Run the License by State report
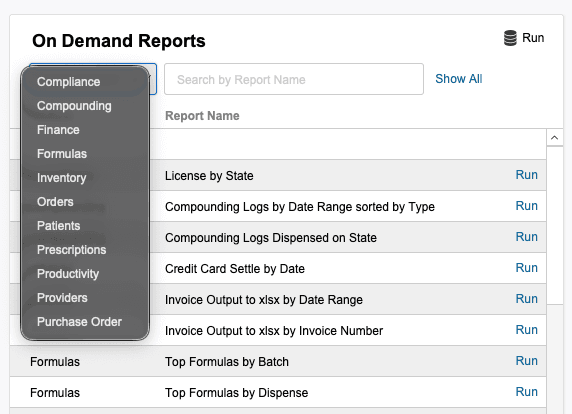The image size is (572, 414). (x=526, y=175)
